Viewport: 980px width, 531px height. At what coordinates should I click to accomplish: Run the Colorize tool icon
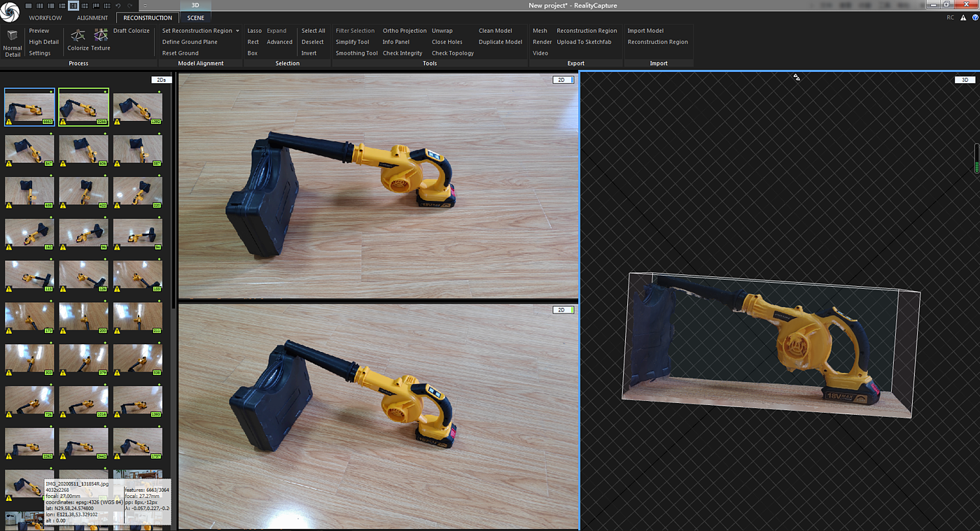[x=78, y=36]
